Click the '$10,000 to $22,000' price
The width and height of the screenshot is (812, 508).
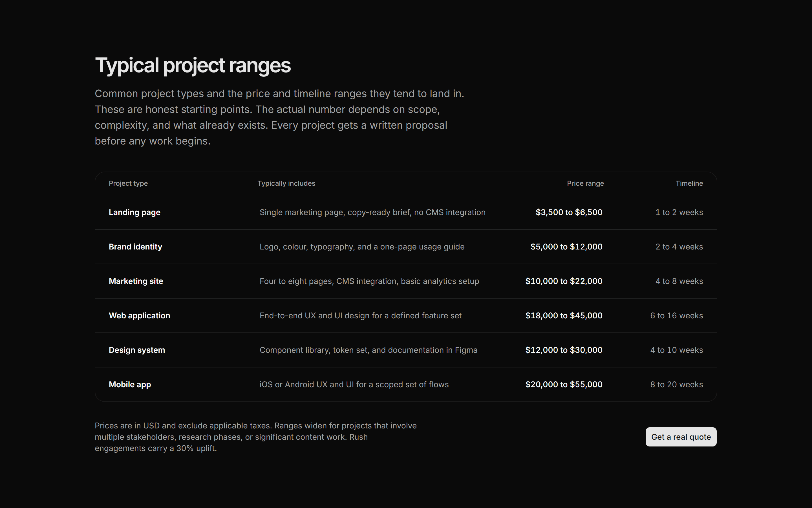coord(564,281)
